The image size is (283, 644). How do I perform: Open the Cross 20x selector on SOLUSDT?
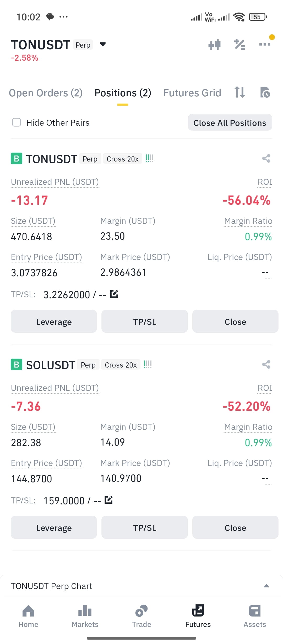(121, 365)
